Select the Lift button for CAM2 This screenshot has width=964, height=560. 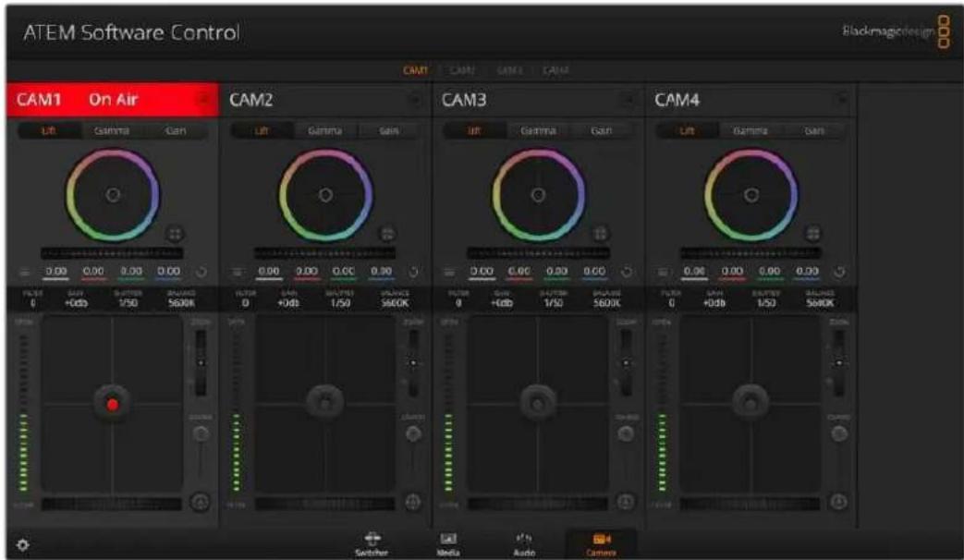click(x=262, y=130)
